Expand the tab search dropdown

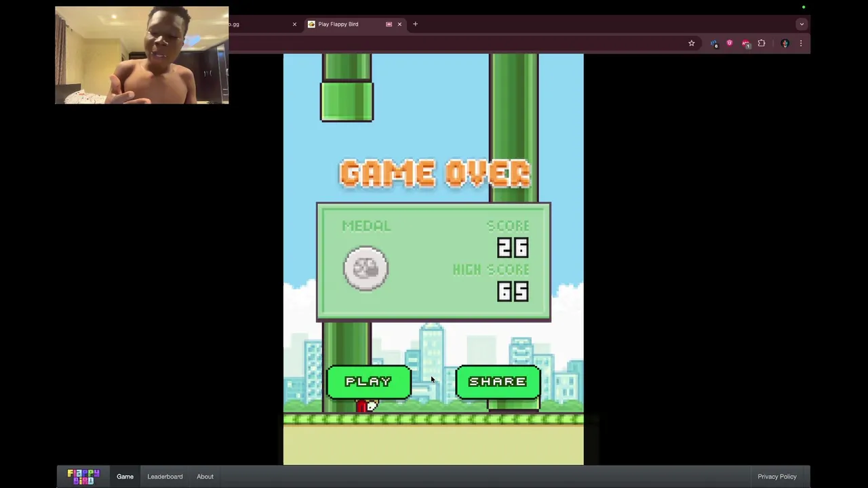(x=802, y=24)
